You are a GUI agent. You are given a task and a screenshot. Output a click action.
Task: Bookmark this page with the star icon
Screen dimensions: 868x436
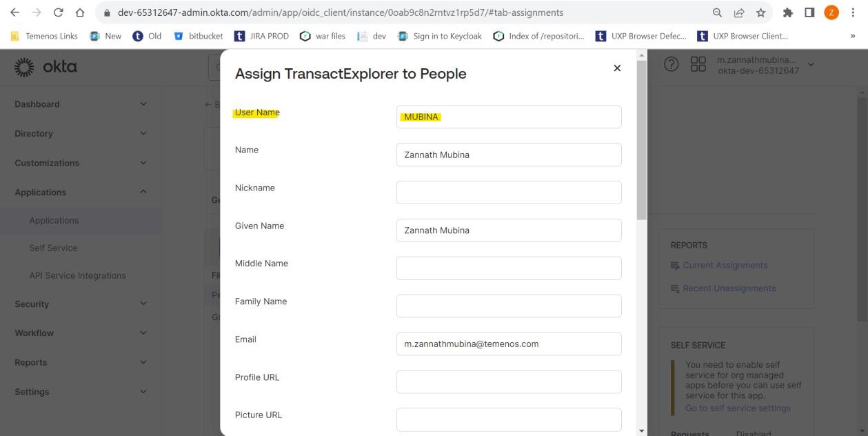(760, 12)
